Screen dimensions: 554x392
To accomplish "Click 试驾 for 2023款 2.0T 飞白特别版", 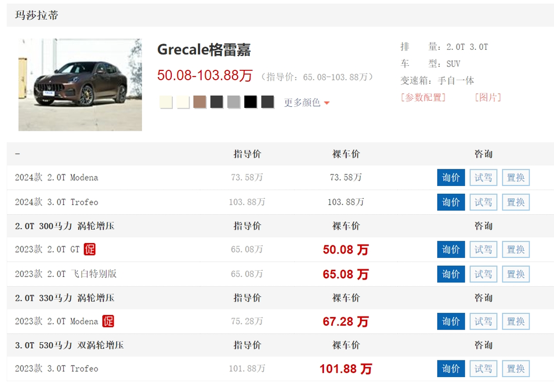I will point(483,274).
